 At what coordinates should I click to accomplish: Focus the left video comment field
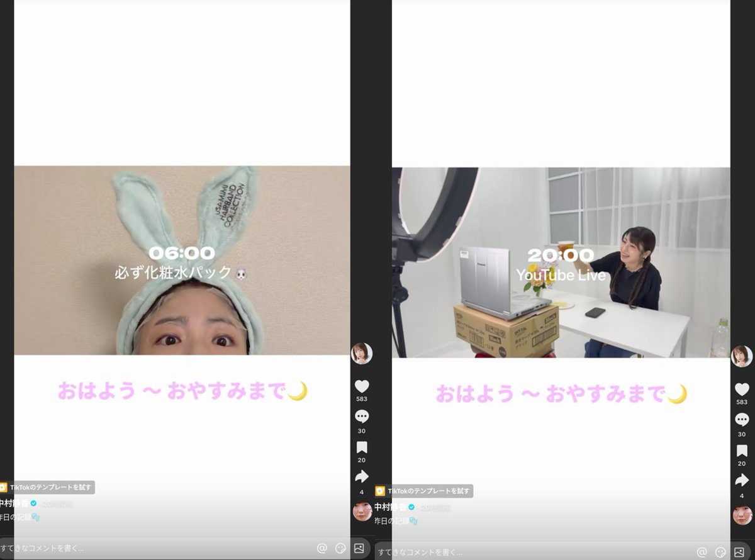[157, 548]
